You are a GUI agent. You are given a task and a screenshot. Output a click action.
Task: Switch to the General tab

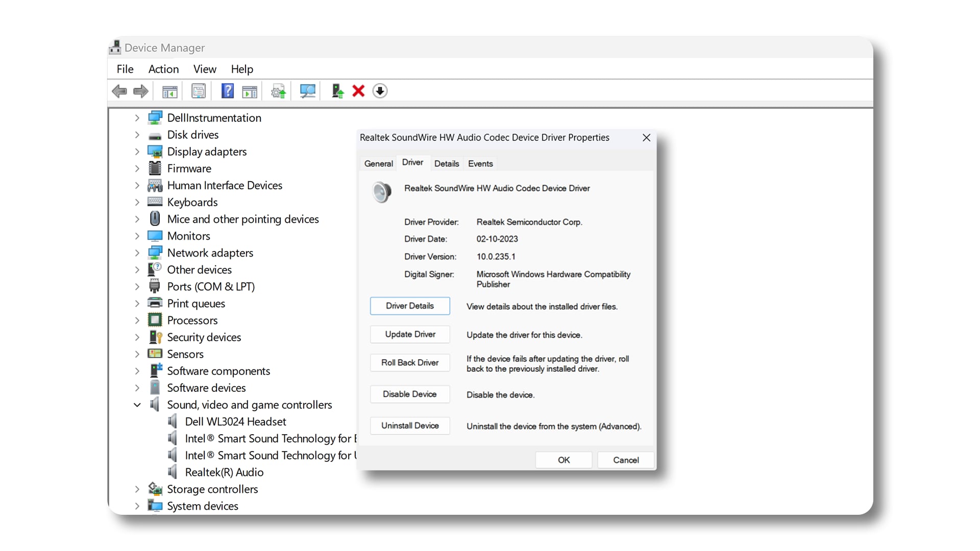[x=378, y=163]
